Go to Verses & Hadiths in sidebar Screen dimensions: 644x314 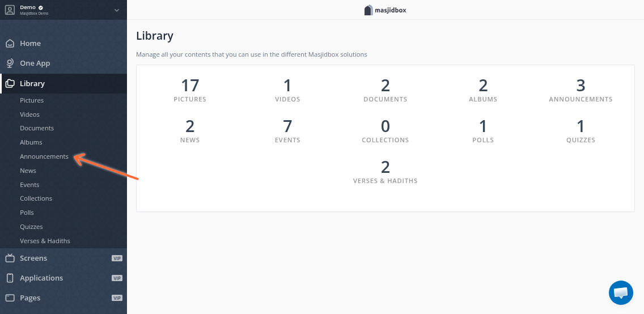coord(45,241)
